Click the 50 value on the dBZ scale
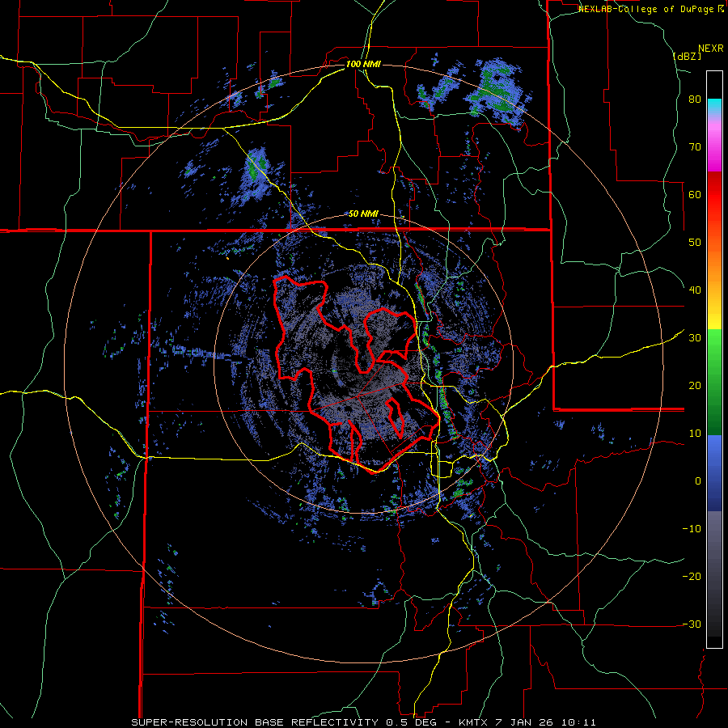Image resolution: width=728 pixels, height=728 pixels. [695, 243]
